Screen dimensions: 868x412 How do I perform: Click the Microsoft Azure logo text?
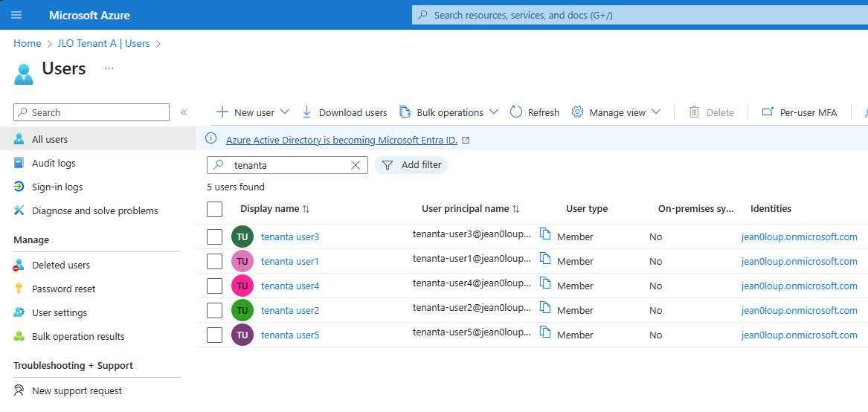[89, 15]
